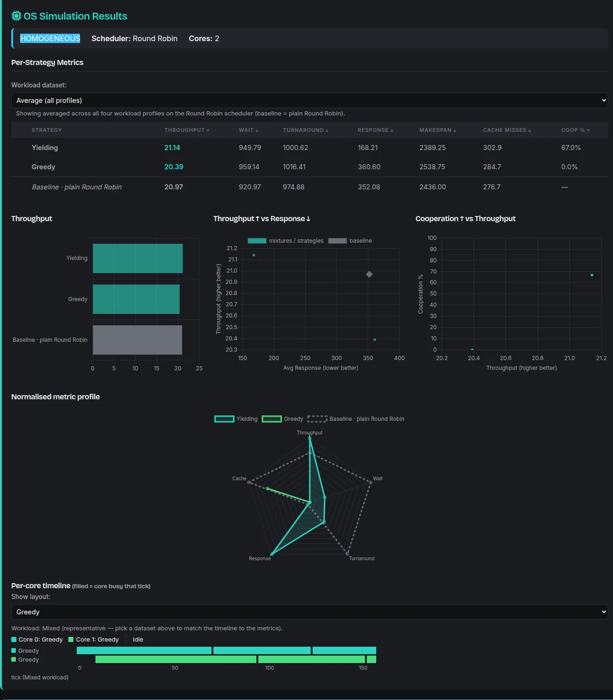Image resolution: width=613 pixels, height=700 pixels.
Task: Click the Turnaround axis label on radar chart
Action: point(362,558)
